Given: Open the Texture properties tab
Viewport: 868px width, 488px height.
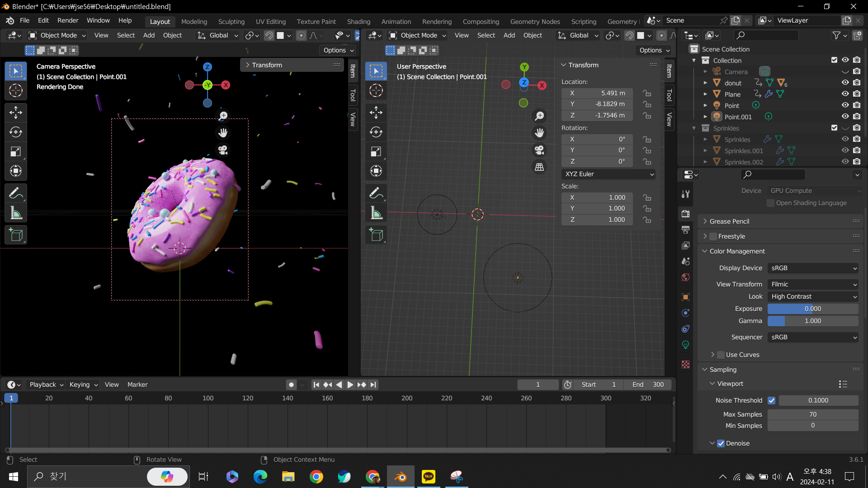Looking at the screenshot, I should (686, 364).
